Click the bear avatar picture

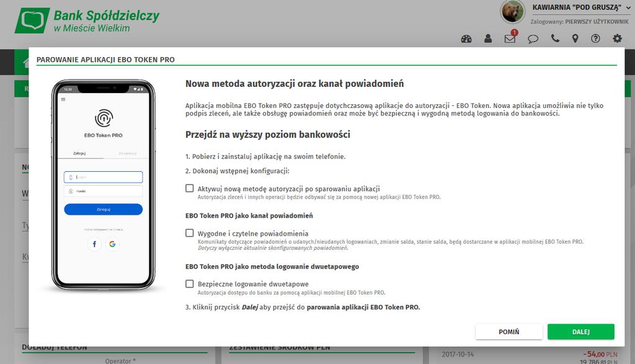pyautogui.click(x=512, y=12)
